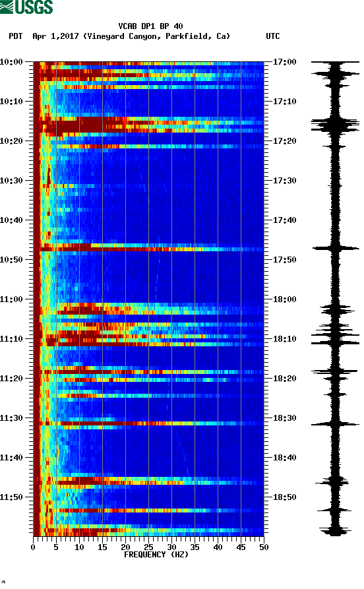Click the "UTC" timezone label
The height and width of the screenshot is (589, 364).
pyautogui.click(x=273, y=36)
